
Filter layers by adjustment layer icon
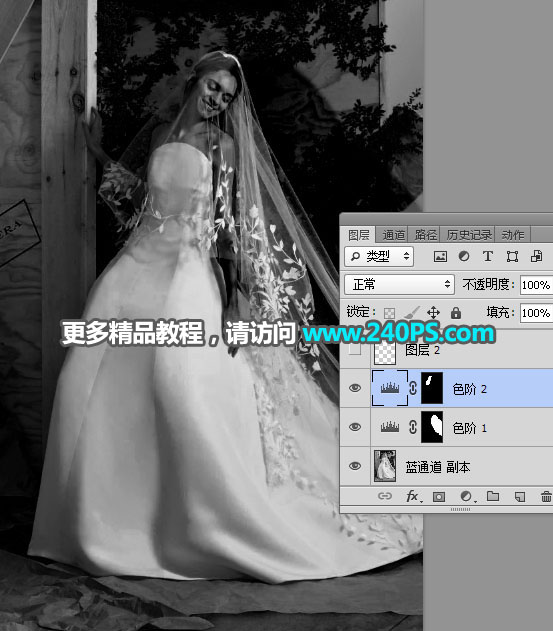(x=464, y=256)
